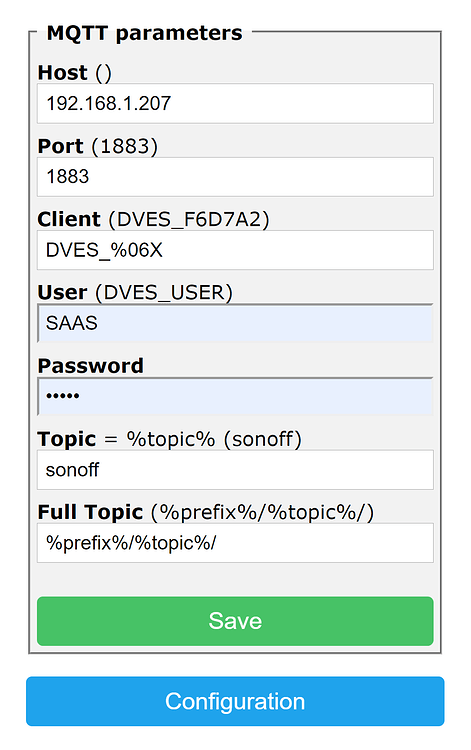Return to the Configuration menu

(x=235, y=701)
